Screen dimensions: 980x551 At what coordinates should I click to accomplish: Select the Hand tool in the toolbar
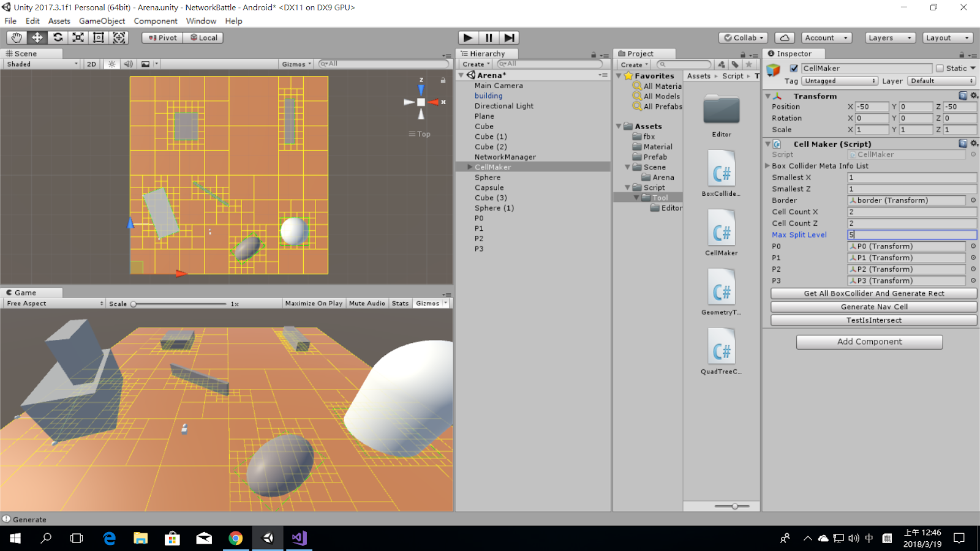coord(16,37)
